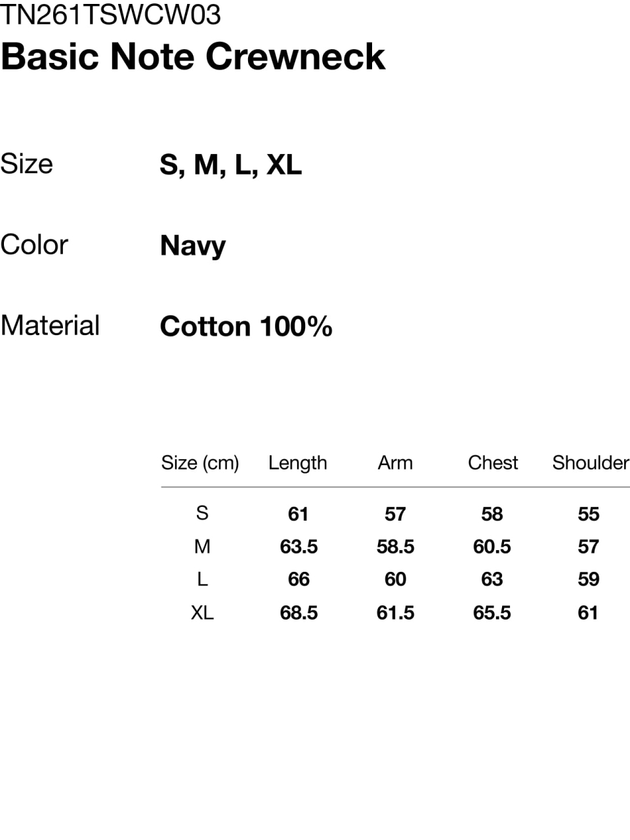Click the Shoulder column header

[590, 463]
